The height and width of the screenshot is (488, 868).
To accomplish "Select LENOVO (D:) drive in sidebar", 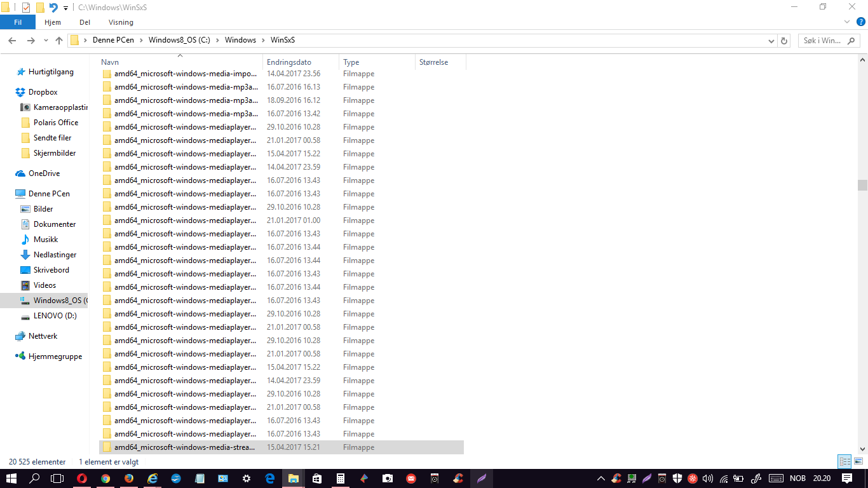I will click(49, 316).
